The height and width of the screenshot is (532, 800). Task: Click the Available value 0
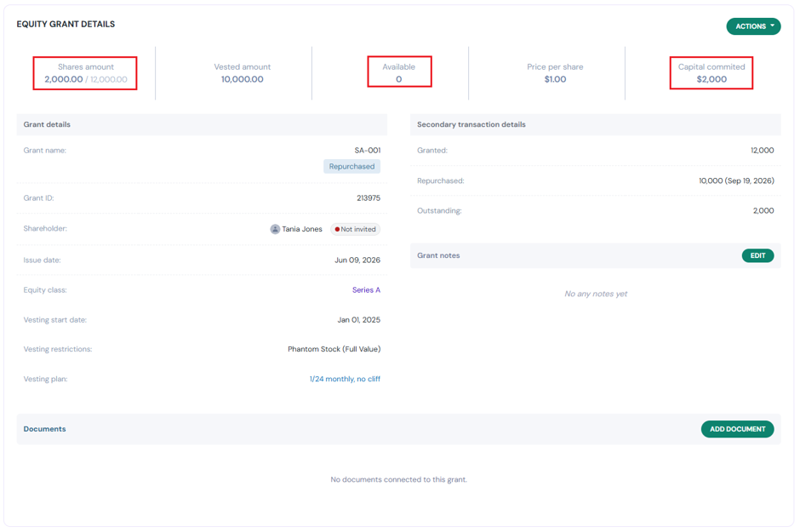(399, 79)
